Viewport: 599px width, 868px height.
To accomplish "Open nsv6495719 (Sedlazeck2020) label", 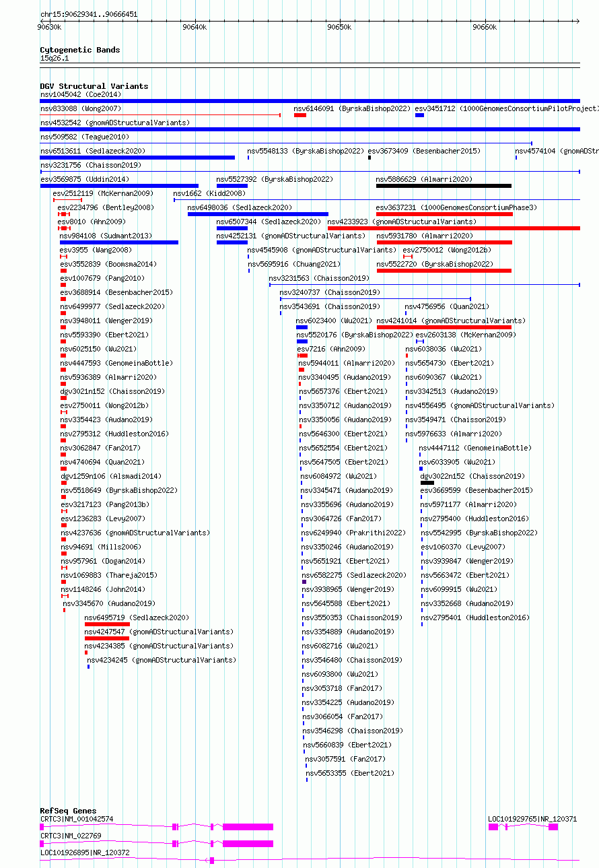I will pyautogui.click(x=137, y=617).
